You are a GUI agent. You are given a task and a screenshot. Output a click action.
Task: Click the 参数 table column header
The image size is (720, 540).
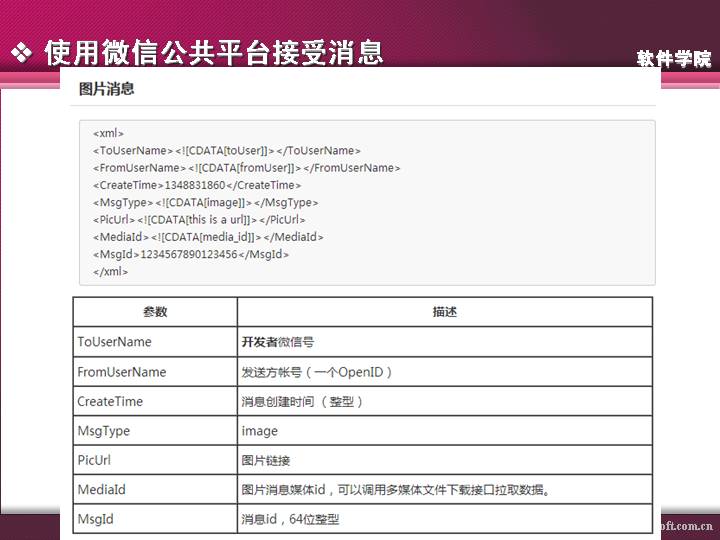pyautogui.click(x=155, y=312)
